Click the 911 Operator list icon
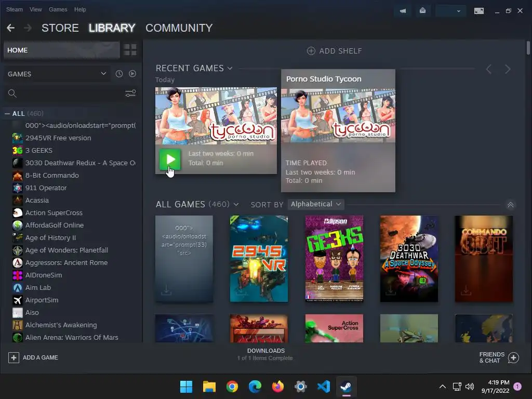 pos(17,188)
